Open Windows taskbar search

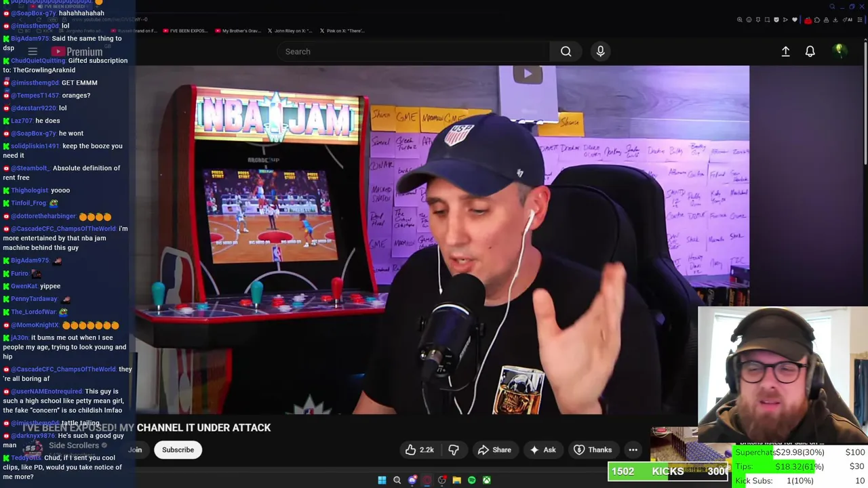point(397,480)
